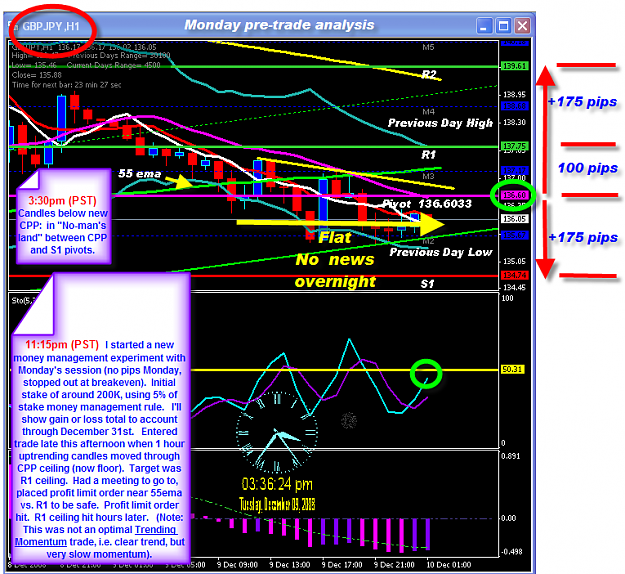The width and height of the screenshot is (625, 574).
Task: Click the 'Close= 135.88' info line
Action: [x=37, y=75]
